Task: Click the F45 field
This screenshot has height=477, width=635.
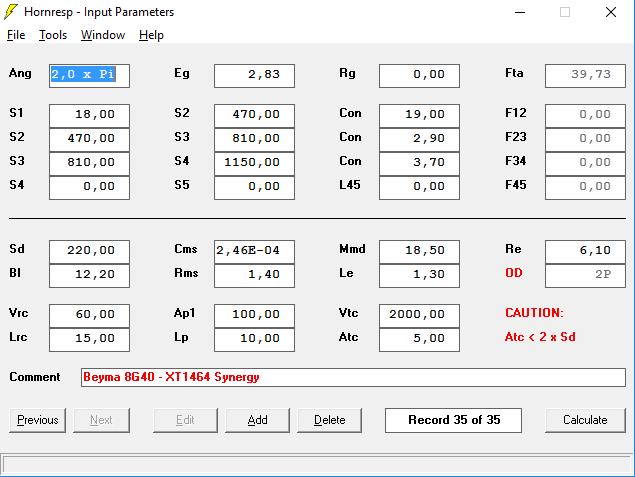Action: pos(585,187)
